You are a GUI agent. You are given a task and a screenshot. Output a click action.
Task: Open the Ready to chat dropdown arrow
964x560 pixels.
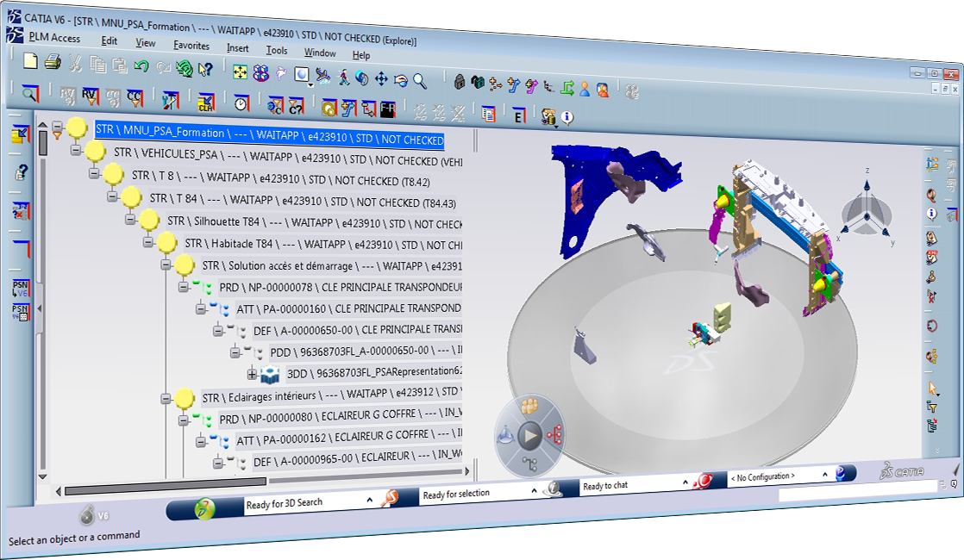(685, 482)
